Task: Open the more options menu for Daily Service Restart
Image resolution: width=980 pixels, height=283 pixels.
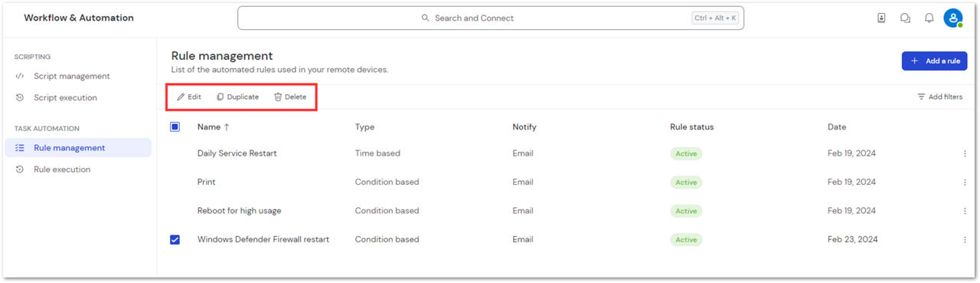Action: click(965, 153)
